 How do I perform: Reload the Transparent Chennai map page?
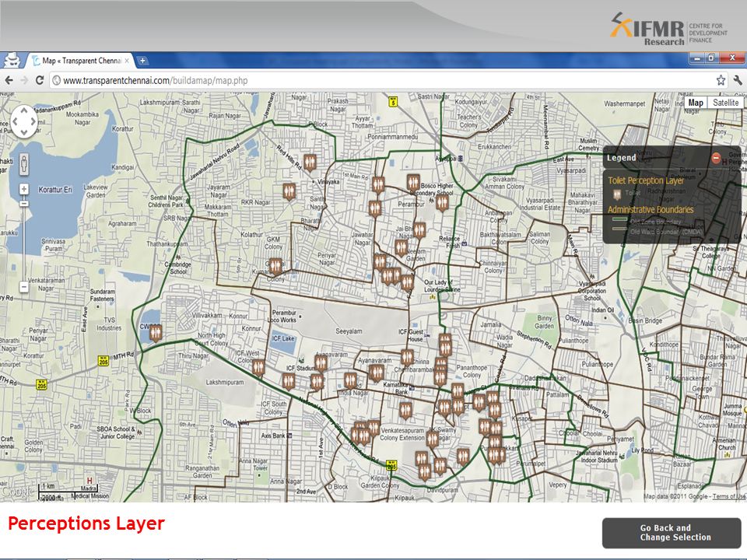click(40, 80)
